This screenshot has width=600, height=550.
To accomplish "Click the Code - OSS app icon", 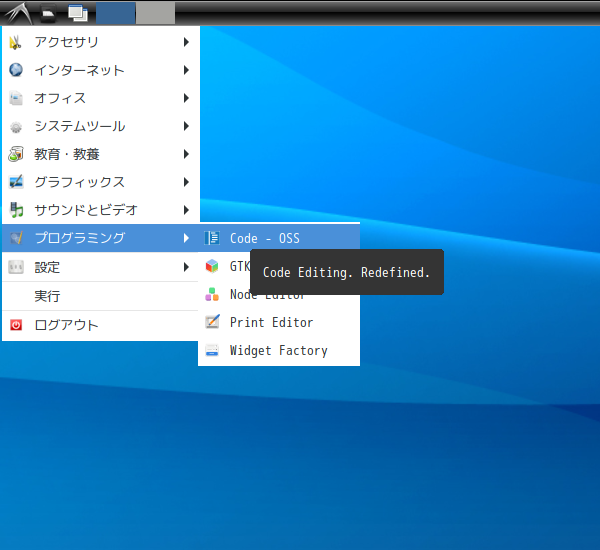I will (212, 238).
